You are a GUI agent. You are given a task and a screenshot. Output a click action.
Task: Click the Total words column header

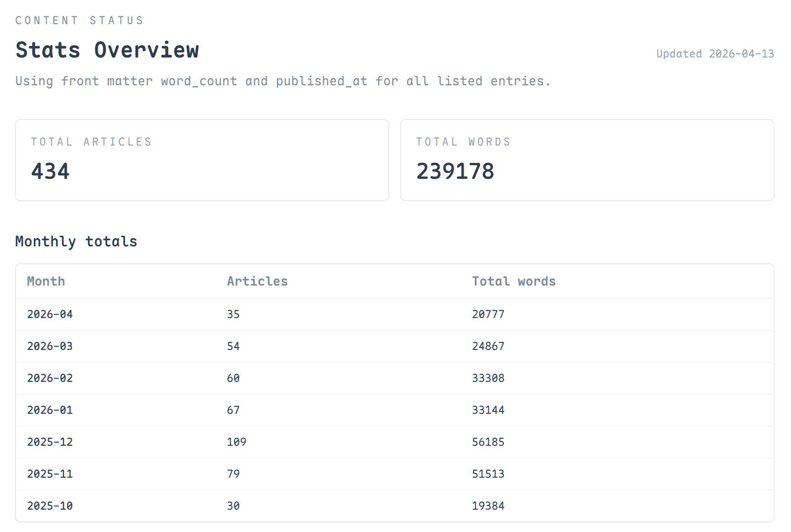(x=513, y=281)
